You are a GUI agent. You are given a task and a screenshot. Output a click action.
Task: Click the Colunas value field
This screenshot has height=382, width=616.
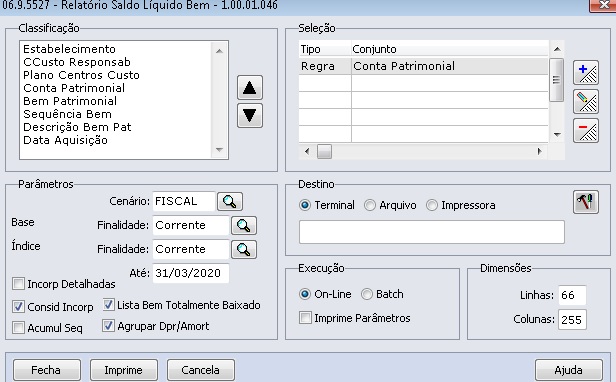[x=572, y=320]
